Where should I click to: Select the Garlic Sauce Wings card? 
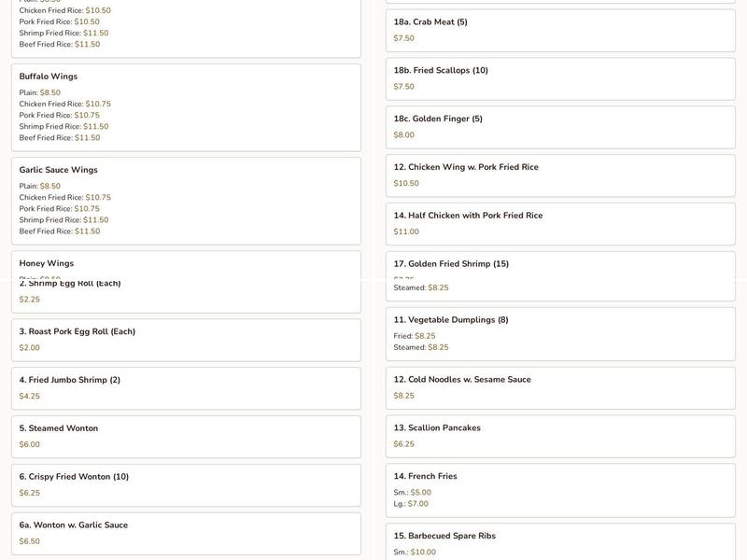186,200
